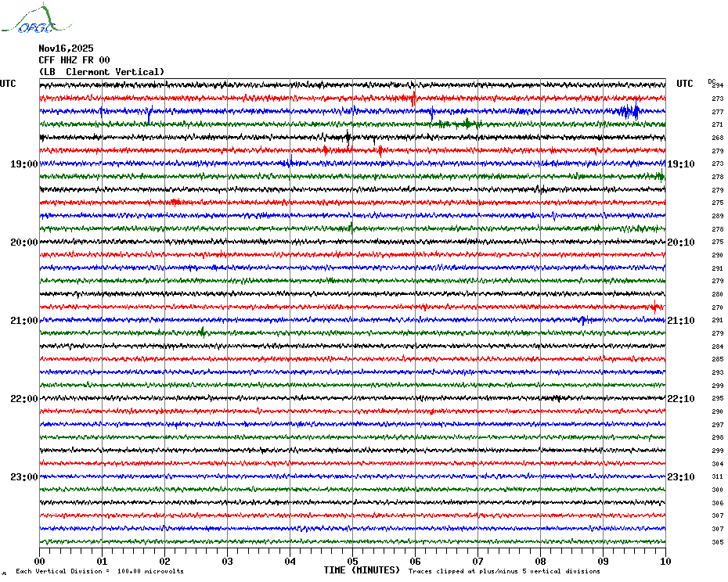
Task: Click the DC offset value 311
Action: click(717, 476)
